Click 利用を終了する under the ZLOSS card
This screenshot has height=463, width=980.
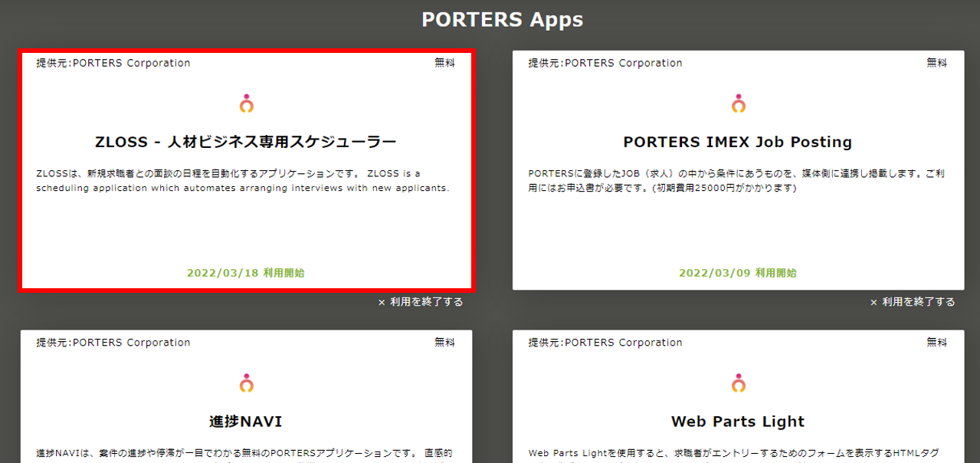pos(421,302)
